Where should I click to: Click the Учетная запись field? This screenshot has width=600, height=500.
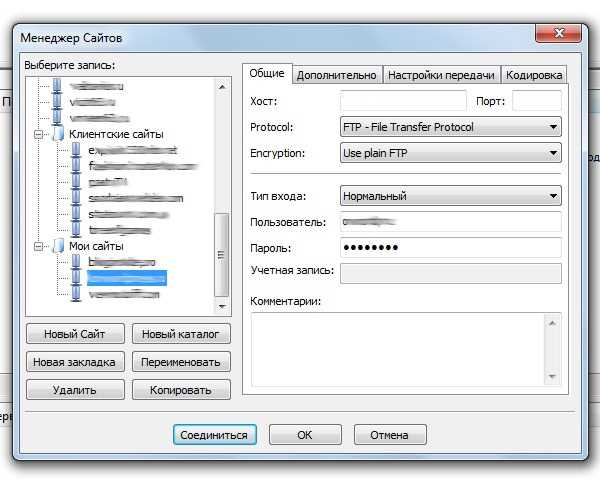(451, 273)
